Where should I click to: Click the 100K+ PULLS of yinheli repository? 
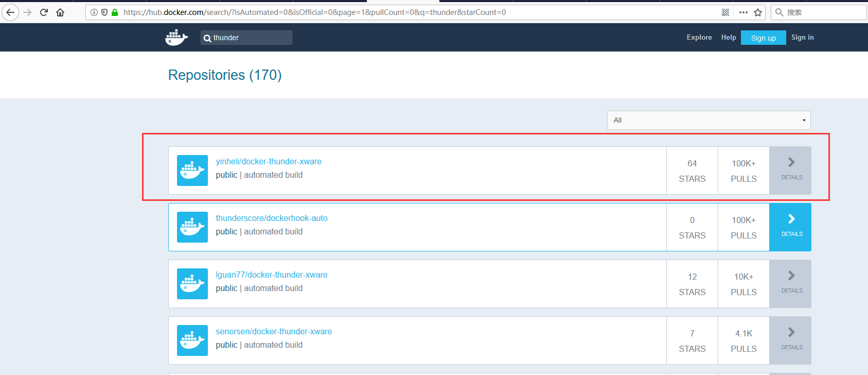click(743, 171)
